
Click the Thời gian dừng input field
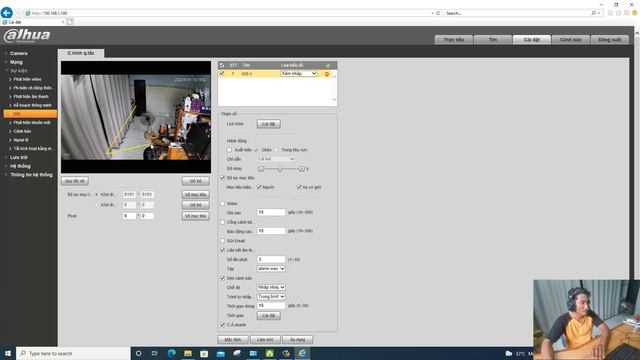click(x=271, y=306)
